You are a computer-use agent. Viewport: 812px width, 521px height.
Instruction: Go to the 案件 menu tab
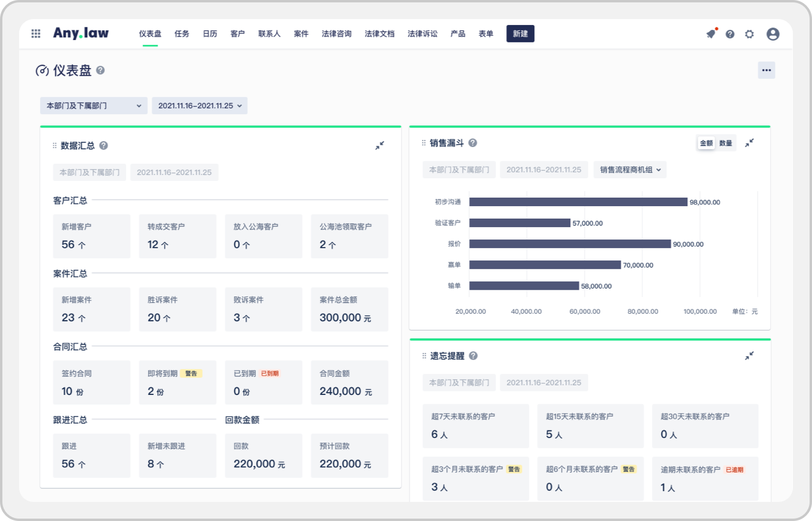coord(301,34)
